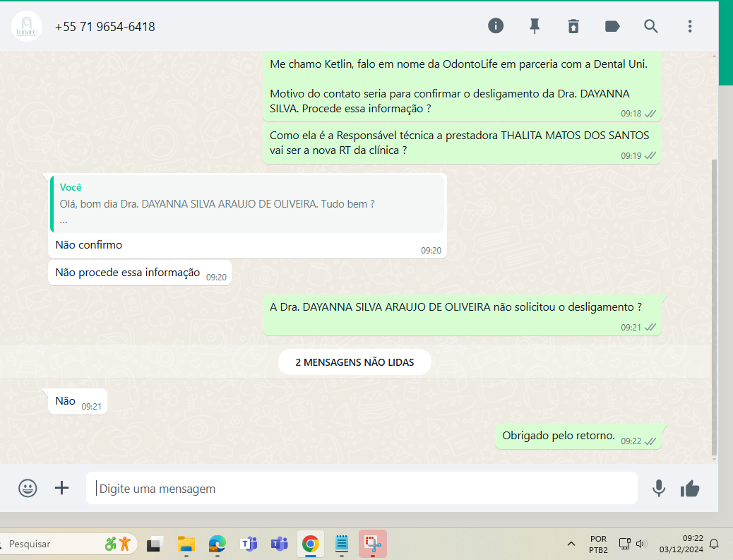This screenshot has height=560, width=733.
Task: Pin this conversation with the pin icon
Action: pyautogui.click(x=535, y=26)
